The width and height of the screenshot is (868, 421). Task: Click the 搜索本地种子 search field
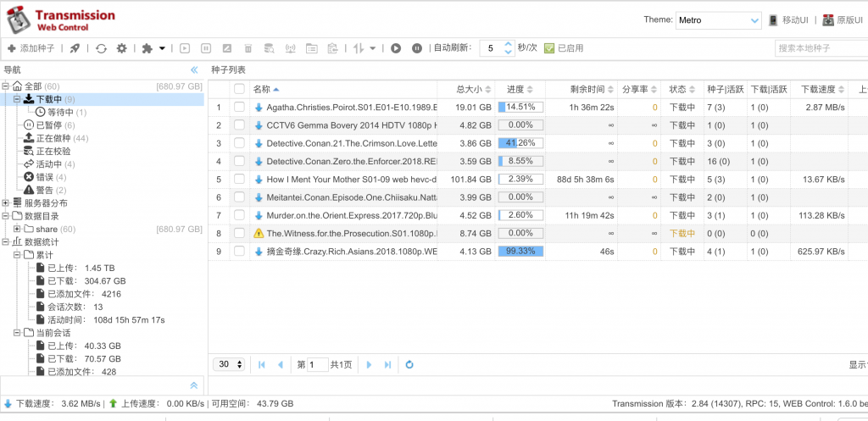[x=821, y=48]
